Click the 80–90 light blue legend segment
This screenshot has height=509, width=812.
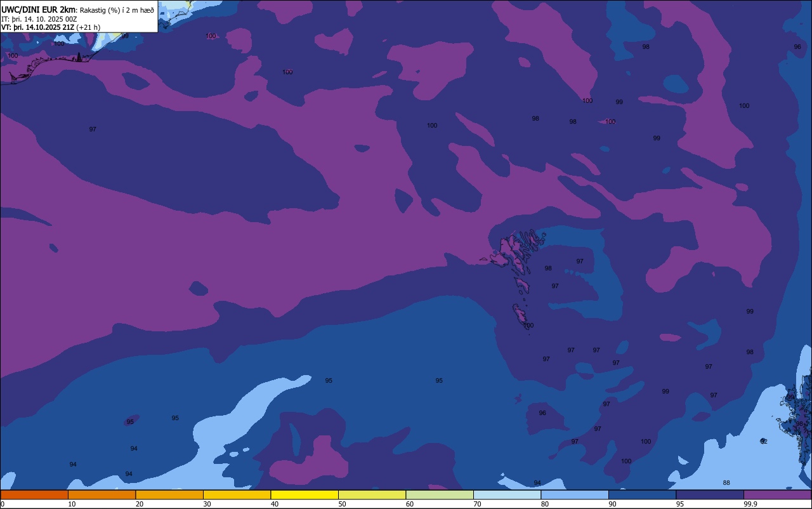point(575,494)
